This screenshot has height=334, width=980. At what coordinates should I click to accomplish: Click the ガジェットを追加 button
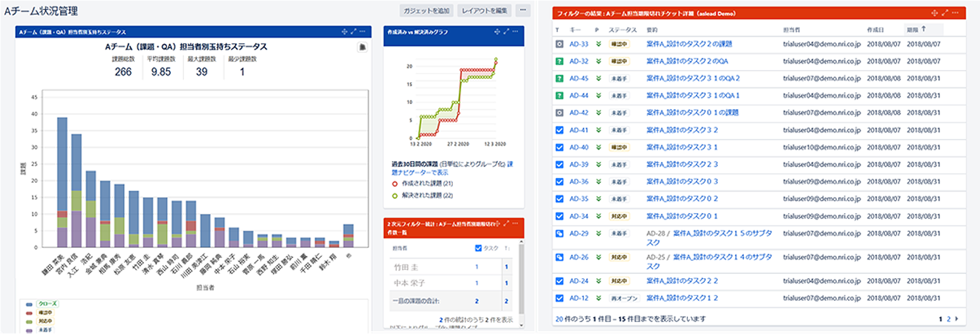pos(427,10)
